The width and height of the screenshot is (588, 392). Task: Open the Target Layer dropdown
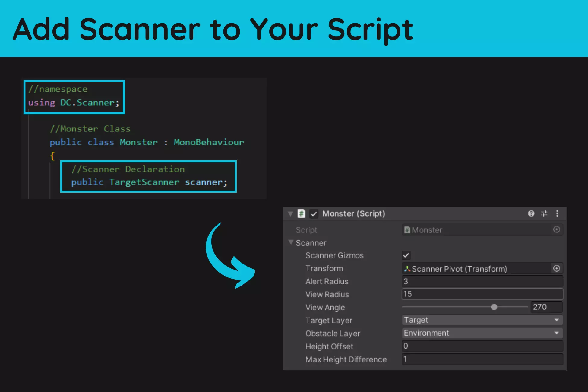(x=482, y=320)
